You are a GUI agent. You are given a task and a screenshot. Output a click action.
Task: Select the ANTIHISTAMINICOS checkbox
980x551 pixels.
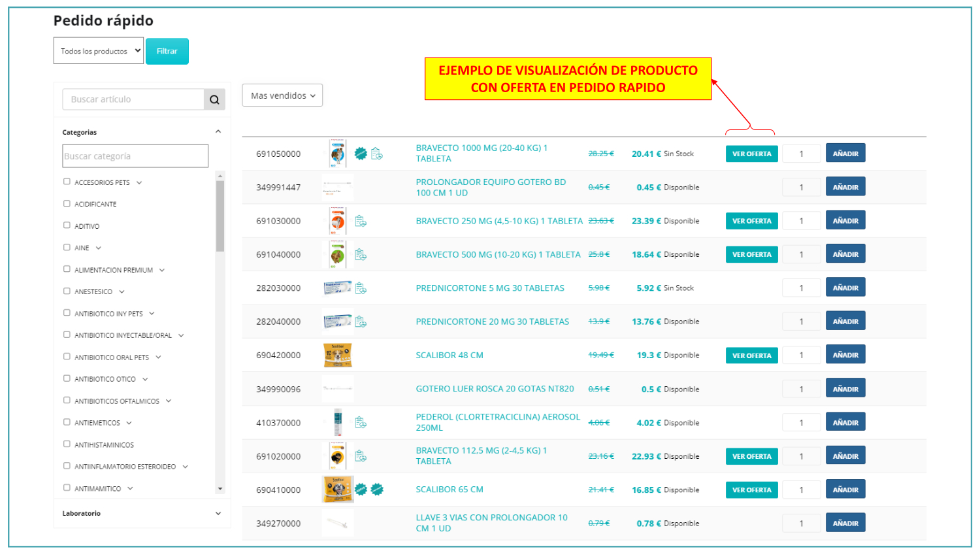pos(67,444)
